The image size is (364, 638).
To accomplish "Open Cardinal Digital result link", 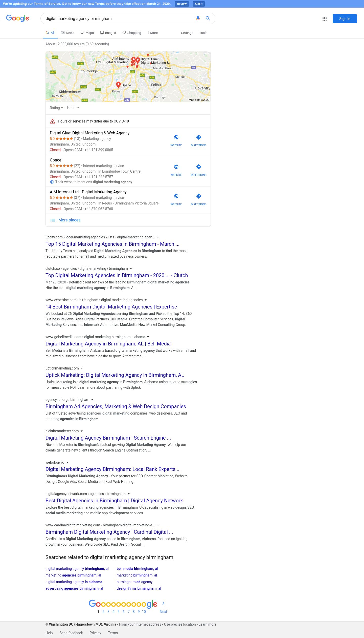I will 109,532.
